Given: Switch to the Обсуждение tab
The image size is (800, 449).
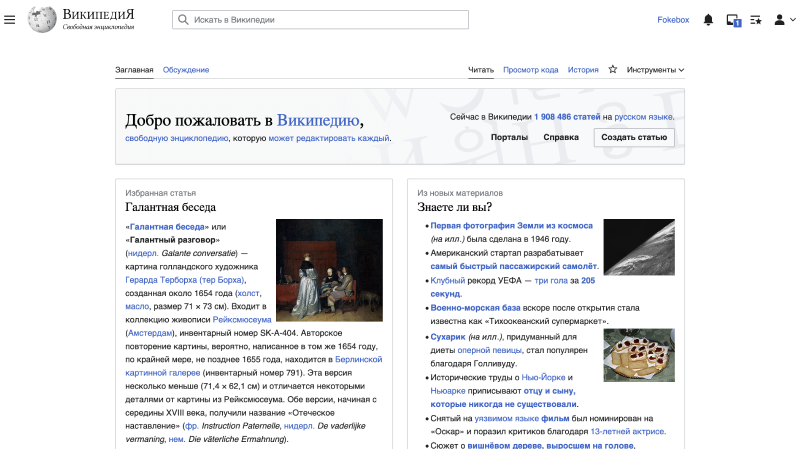Looking at the screenshot, I should 186,70.
